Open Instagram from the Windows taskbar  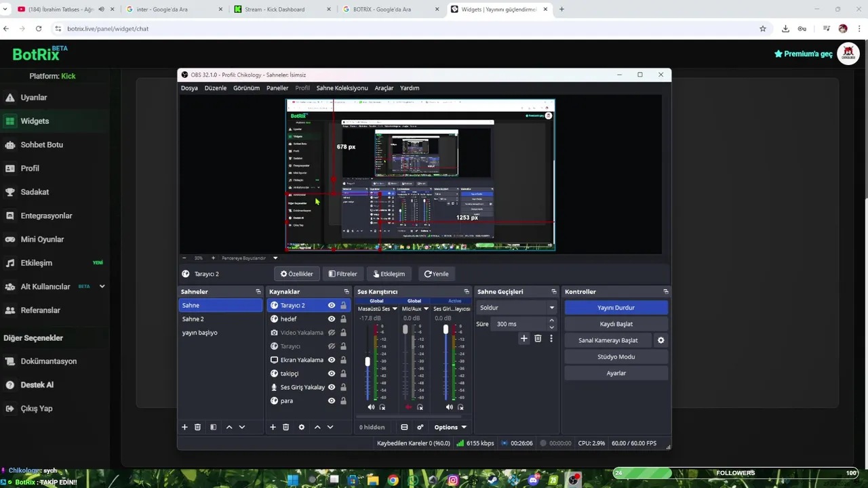(453, 480)
